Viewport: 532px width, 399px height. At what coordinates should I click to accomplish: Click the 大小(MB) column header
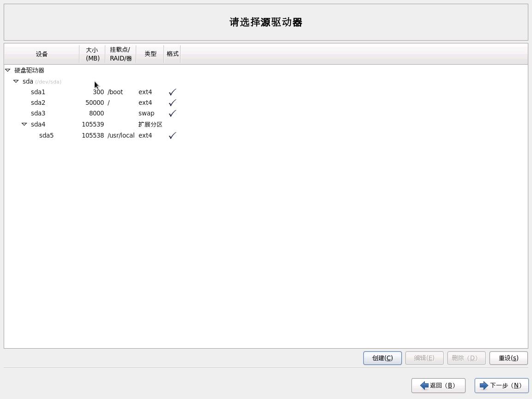pos(92,54)
